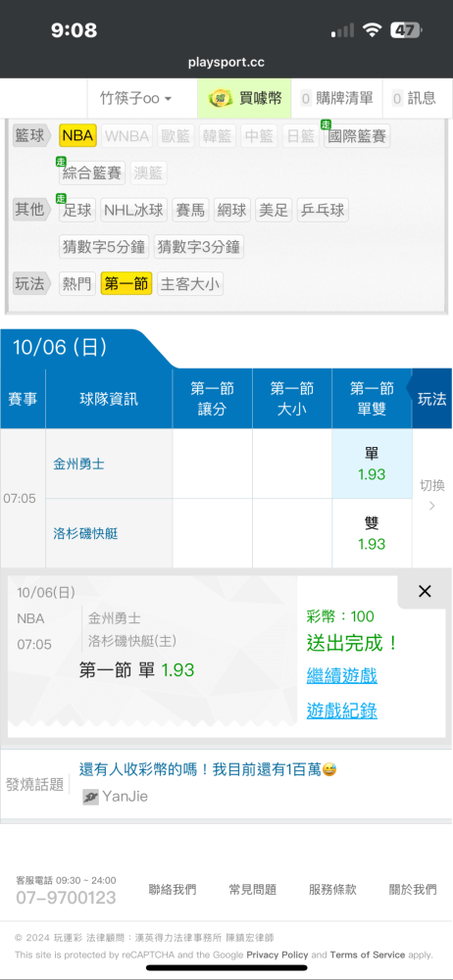Select the NBA league filter
The image size is (453, 980).
click(78, 135)
